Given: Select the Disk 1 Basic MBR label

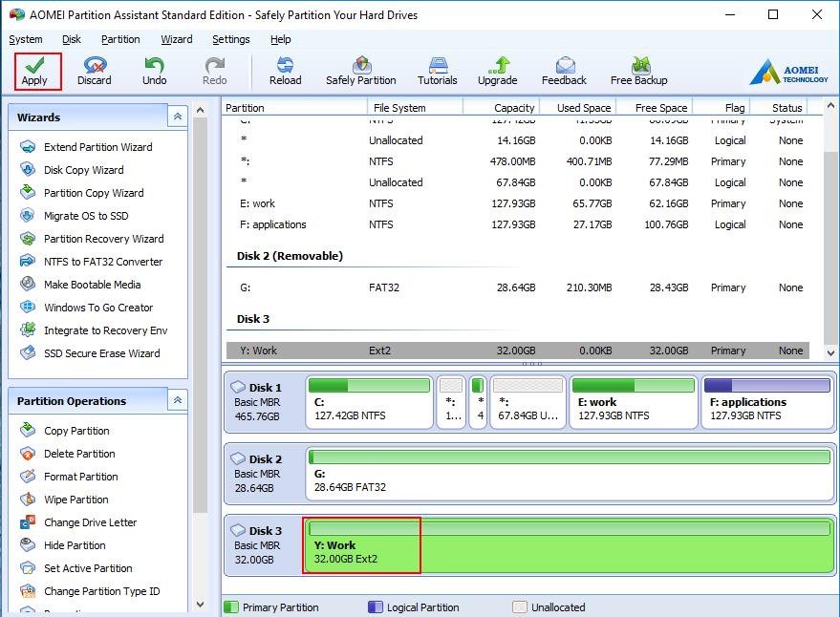Looking at the screenshot, I should (264, 402).
